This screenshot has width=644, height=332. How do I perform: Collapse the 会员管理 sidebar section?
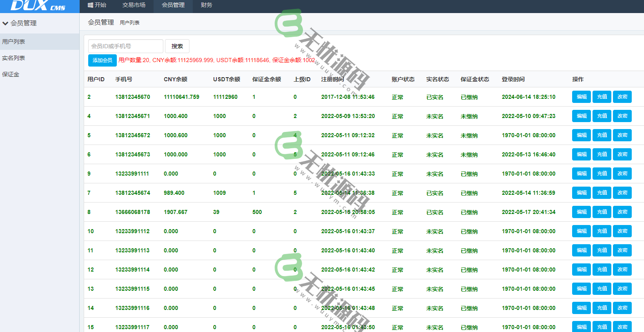point(20,23)
